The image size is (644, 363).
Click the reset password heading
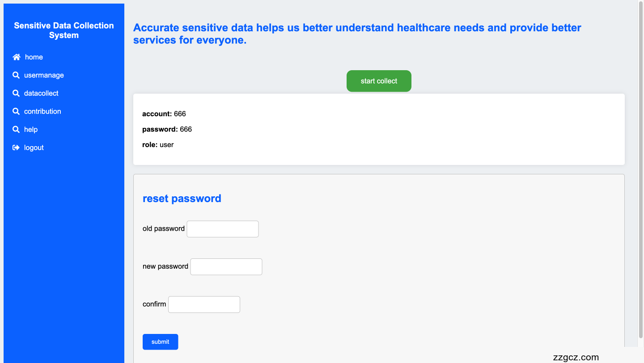(x=182, y=198)
